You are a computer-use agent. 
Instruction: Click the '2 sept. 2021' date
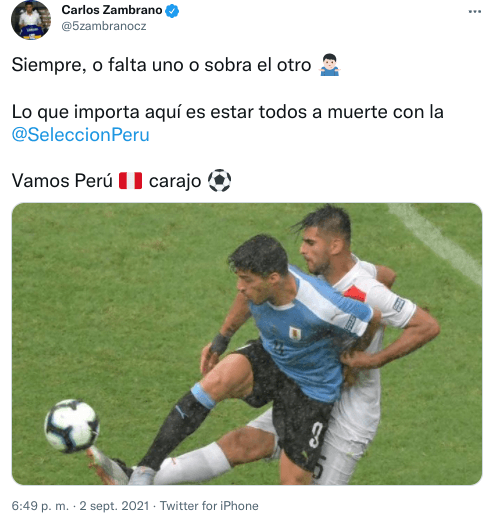click(114, 506)
